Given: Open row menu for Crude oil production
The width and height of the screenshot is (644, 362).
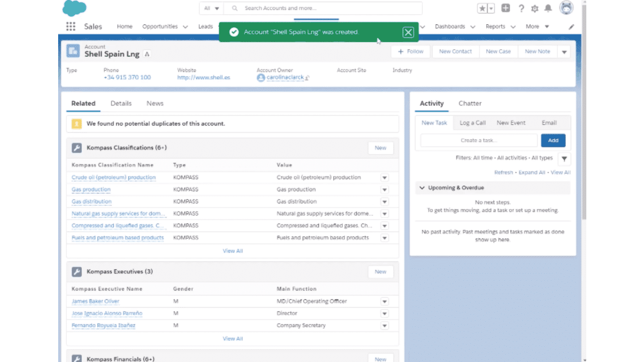Looking at the screenshot, I should (x=384, y=177).
